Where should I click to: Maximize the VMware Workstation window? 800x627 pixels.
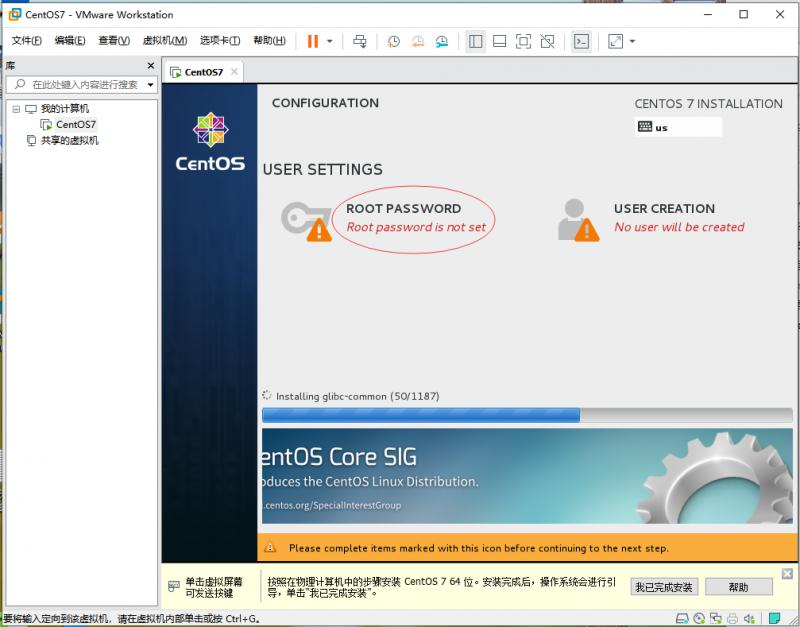pos(744,14)
